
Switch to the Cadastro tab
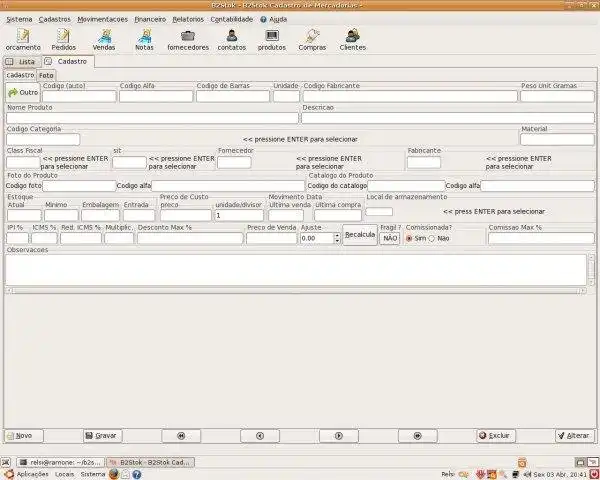click(x=67, y=61)
